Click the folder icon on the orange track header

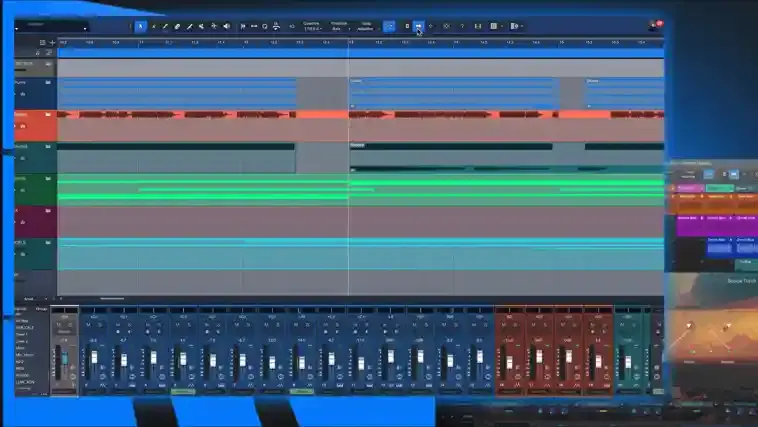(48, 115)
